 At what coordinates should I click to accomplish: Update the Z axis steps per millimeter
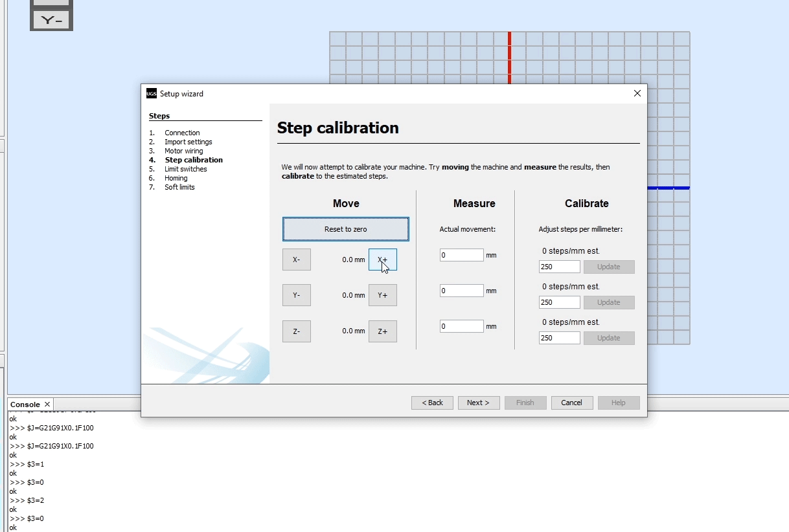click(x=609, y=337)
